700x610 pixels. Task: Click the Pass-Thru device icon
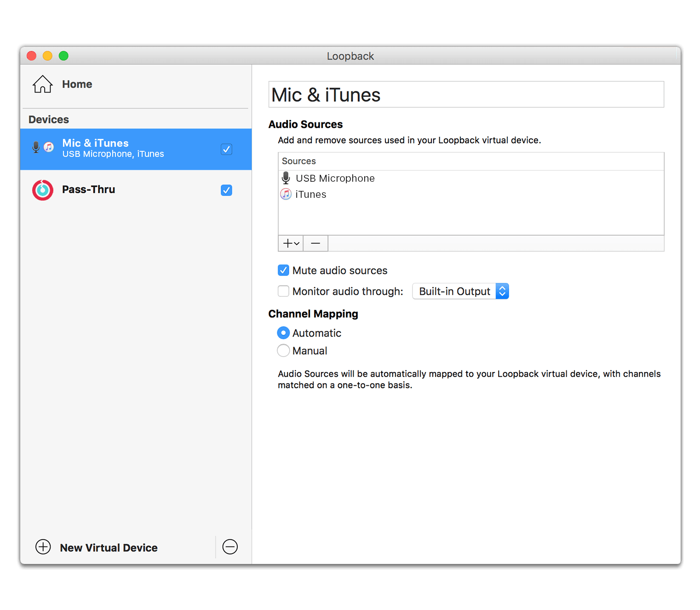[x=43, y=190]
